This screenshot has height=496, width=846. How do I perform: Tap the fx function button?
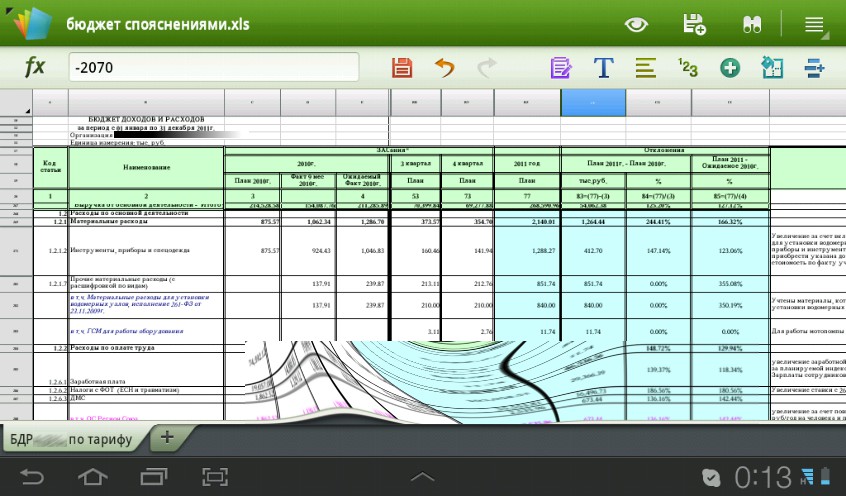pyautogui.click(x=35, y=67)
